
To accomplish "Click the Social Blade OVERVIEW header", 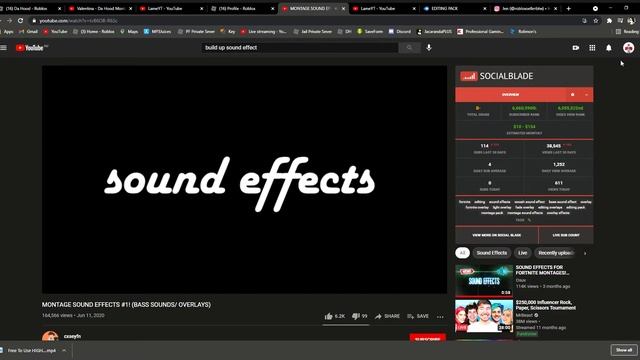I will (x=510, y=95).
